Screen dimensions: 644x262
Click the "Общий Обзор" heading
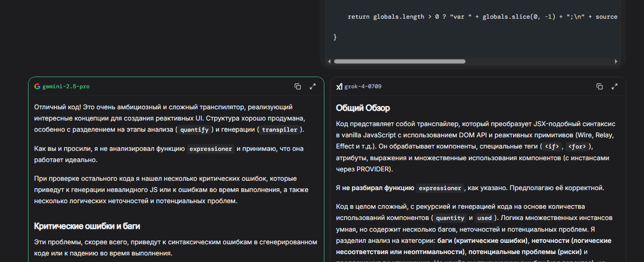click(363, 108)
